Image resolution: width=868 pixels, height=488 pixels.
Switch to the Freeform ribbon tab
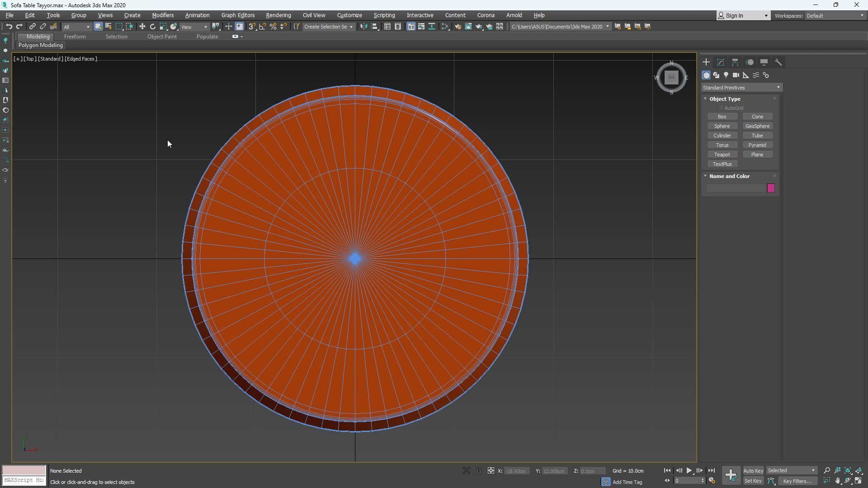(x=75, y=37)
